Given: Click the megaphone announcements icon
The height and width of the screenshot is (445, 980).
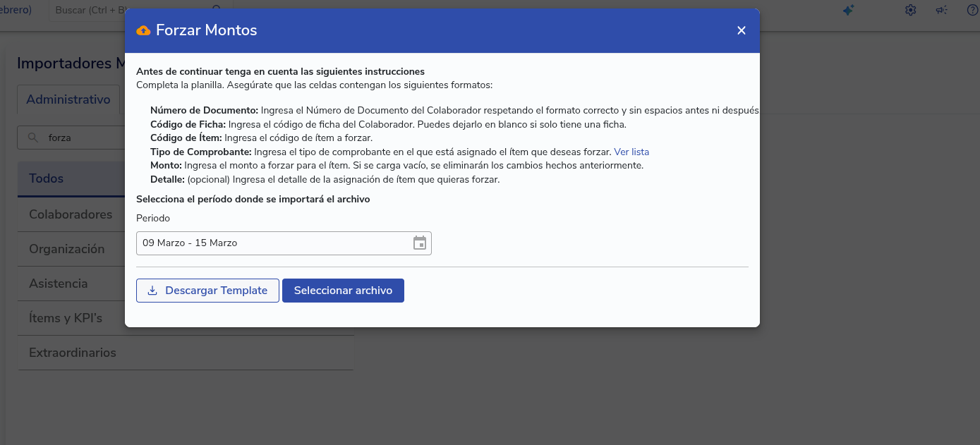Looking at the screenshot, I should pos(941,10).
